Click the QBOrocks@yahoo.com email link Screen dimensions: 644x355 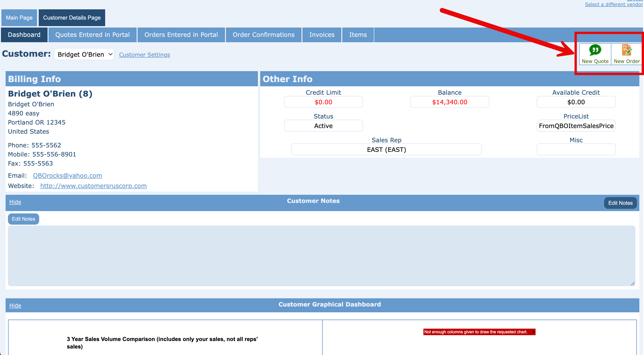pos(67,175)
